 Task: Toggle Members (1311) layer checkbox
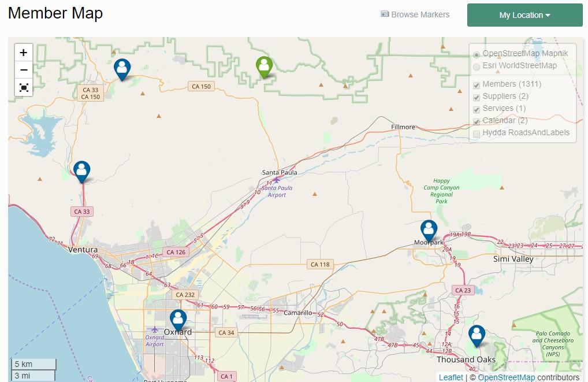(477, 85)
